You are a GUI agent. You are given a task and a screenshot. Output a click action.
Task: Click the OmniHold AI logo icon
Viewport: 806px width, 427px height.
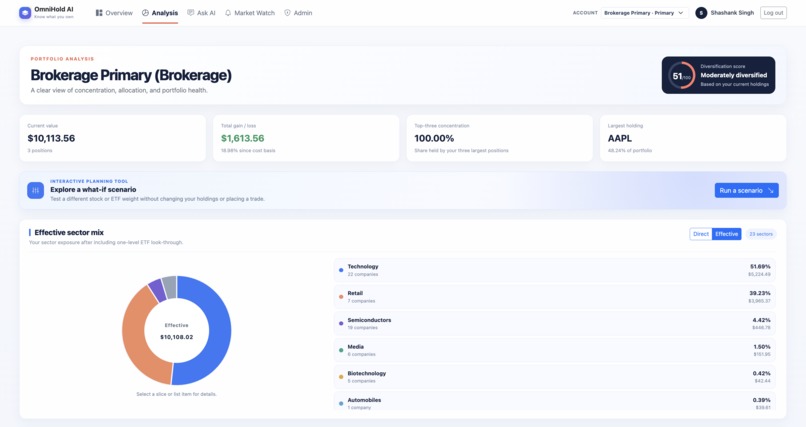pos(25,13)
